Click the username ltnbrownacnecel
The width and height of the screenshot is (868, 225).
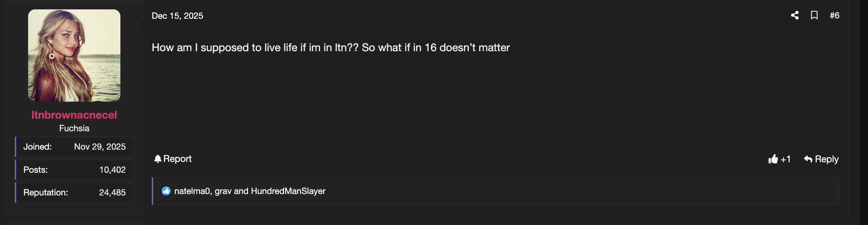[74, 115]
